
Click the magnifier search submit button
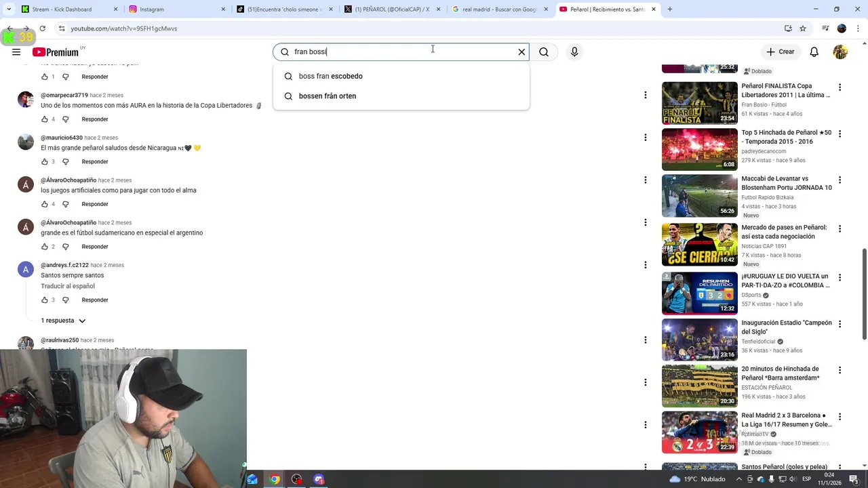tap(544, 52)
